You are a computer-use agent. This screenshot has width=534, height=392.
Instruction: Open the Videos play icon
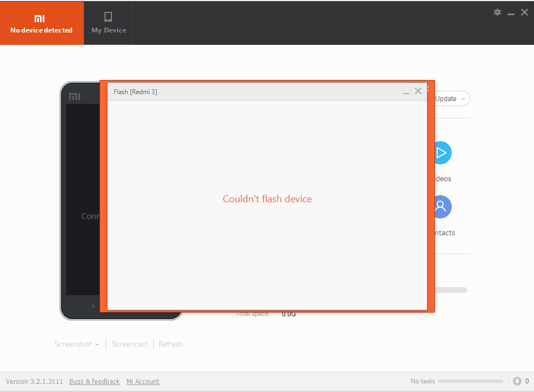[x=443, y=153]
